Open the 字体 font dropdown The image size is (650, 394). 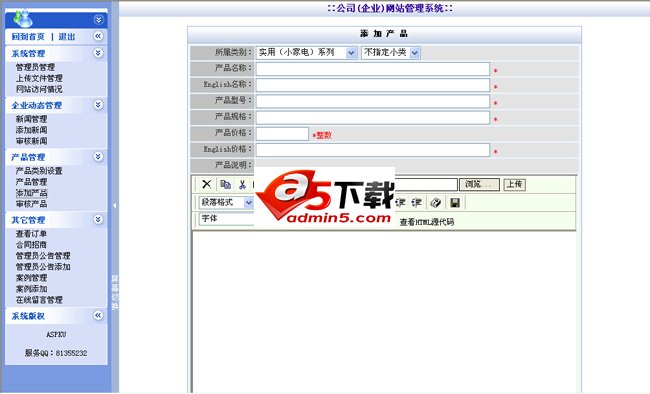(227, 218)
